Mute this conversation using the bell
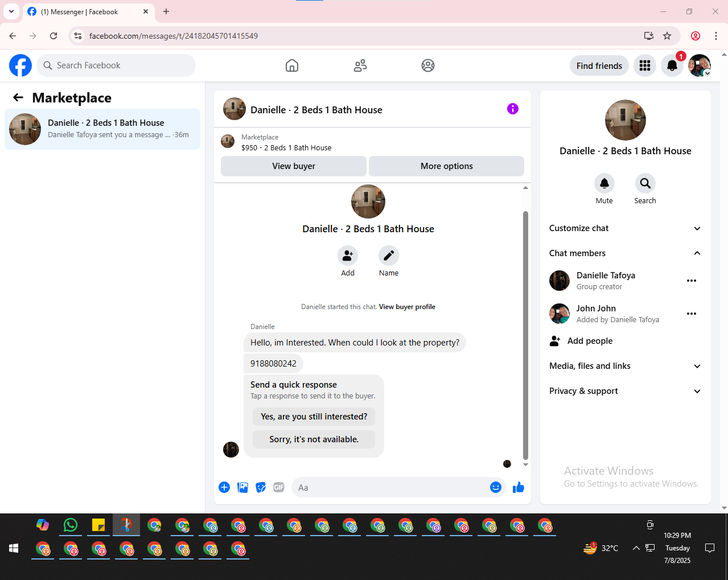The image size is (728, 580). pos(604,183)
